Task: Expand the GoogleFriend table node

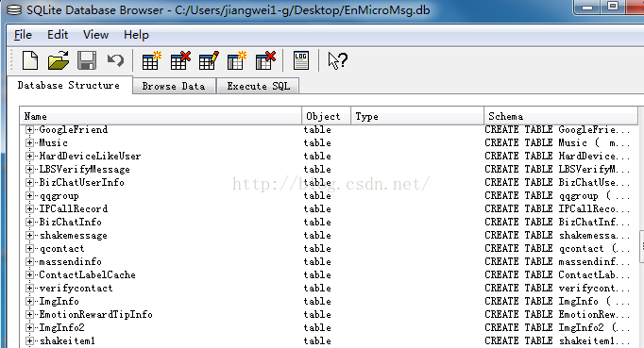Action: pos(29,130)
